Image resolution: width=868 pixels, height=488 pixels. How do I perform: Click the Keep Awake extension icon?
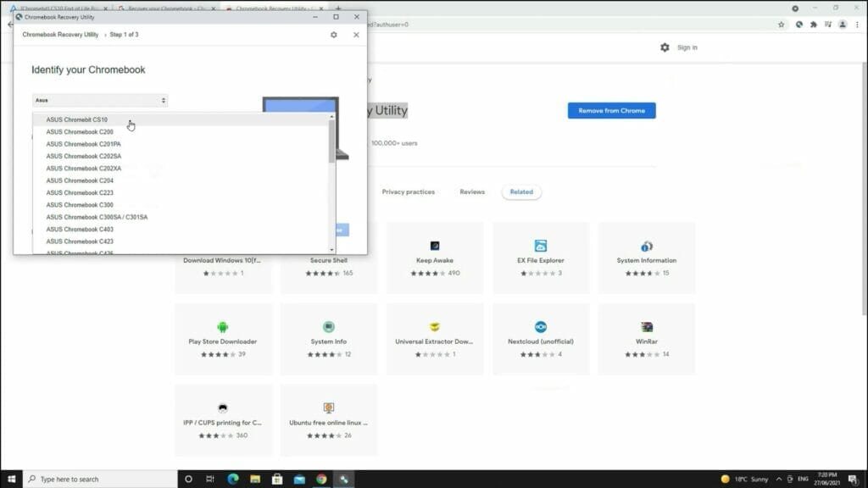point(435,246)
